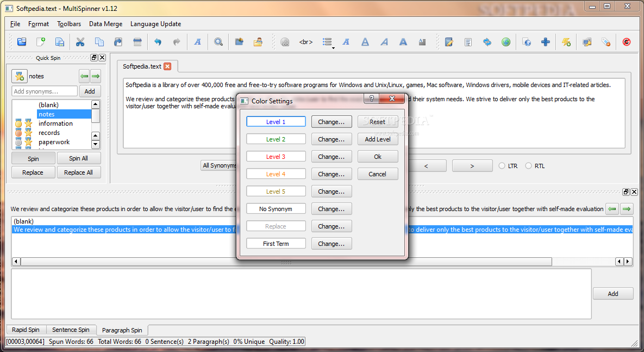Click the lined text alignment icon
This screenshot has height=352, width=644.
[x=422, y=41]
